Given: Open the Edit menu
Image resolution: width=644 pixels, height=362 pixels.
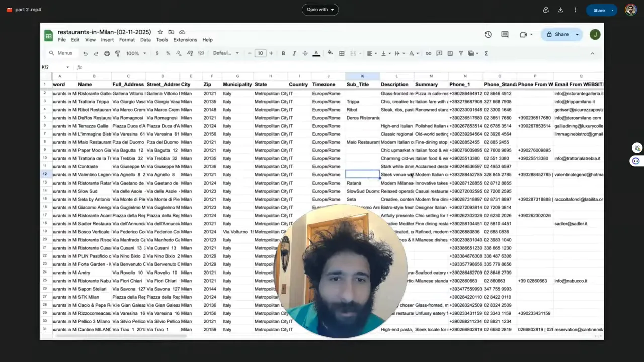Looking at the screenshot, I should tap(75, 40).
